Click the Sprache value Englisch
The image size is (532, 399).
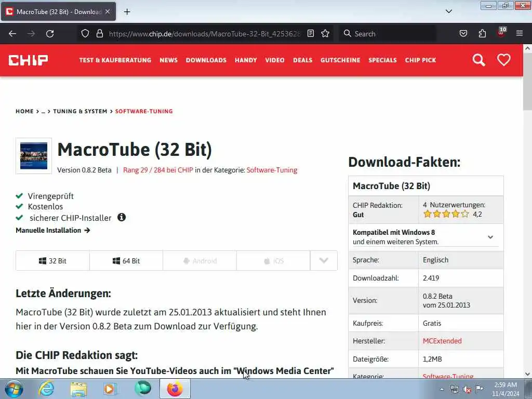click(x=436, y=260)
